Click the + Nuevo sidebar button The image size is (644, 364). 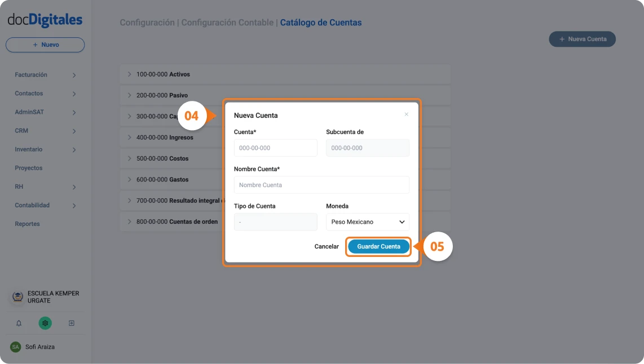pyautogui.click(x=45, y=45)
